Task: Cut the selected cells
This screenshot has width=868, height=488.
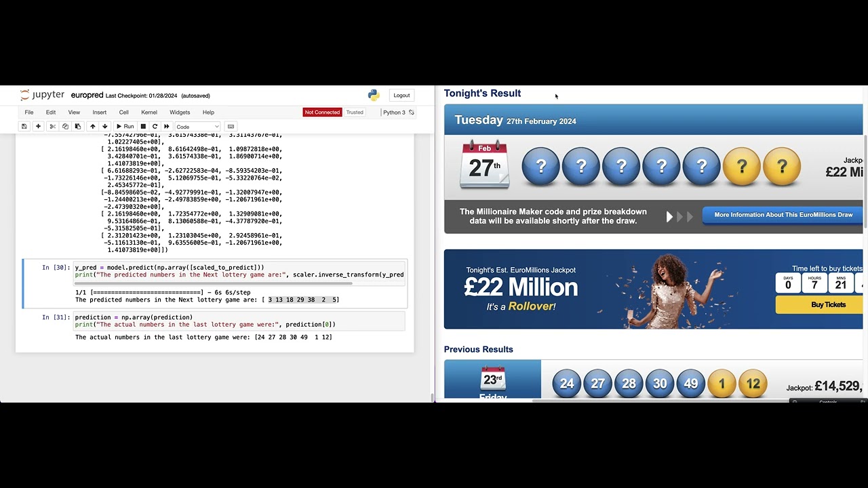Action: [52, 127]
